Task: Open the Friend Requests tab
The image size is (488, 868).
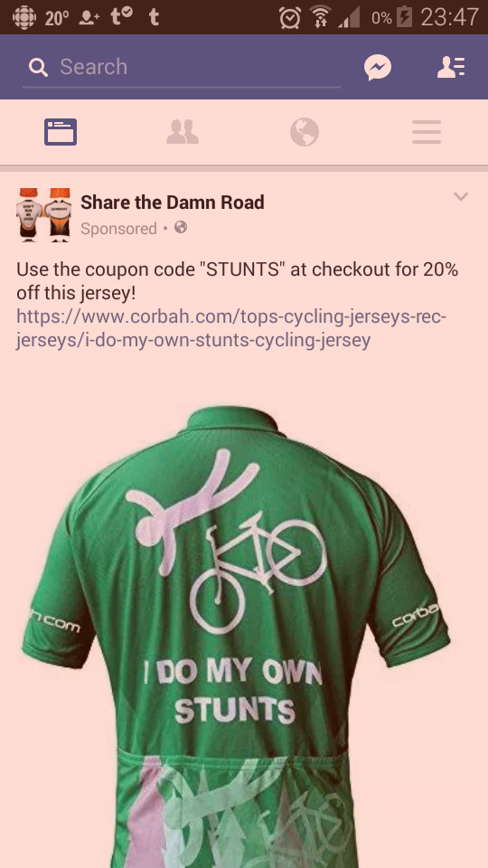Action: pos(183,132)
